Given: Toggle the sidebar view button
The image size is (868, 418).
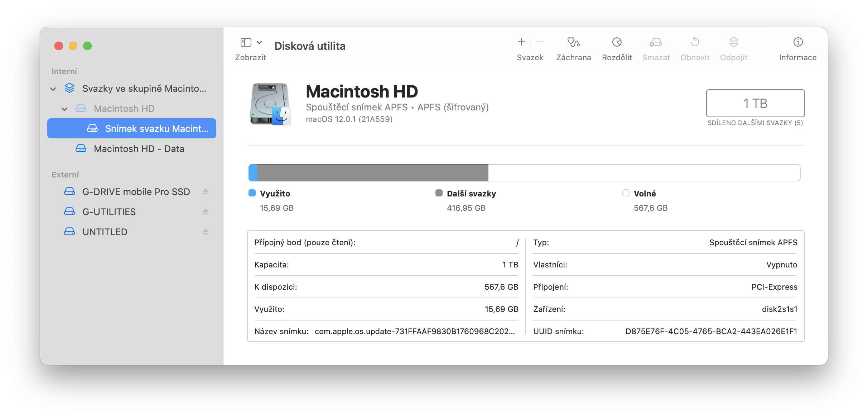Looking at the screenshot, I should coord(246,42).
